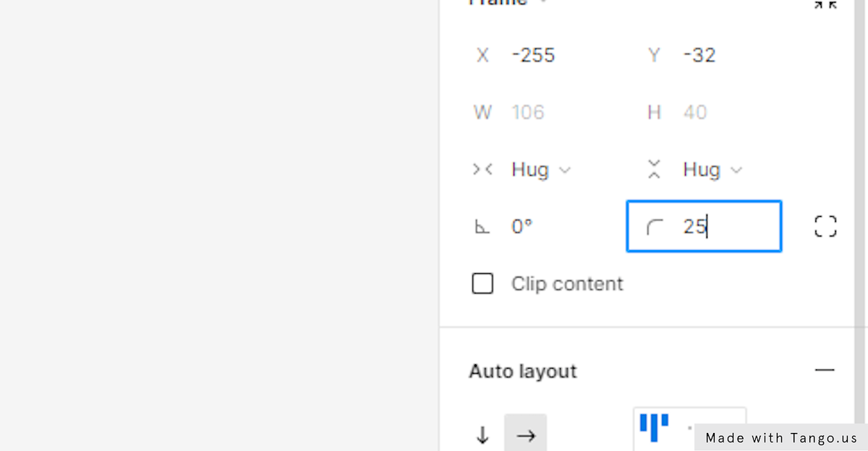
Task: Select horizontal auto layout direction arrow
Action: click(526, 435)
